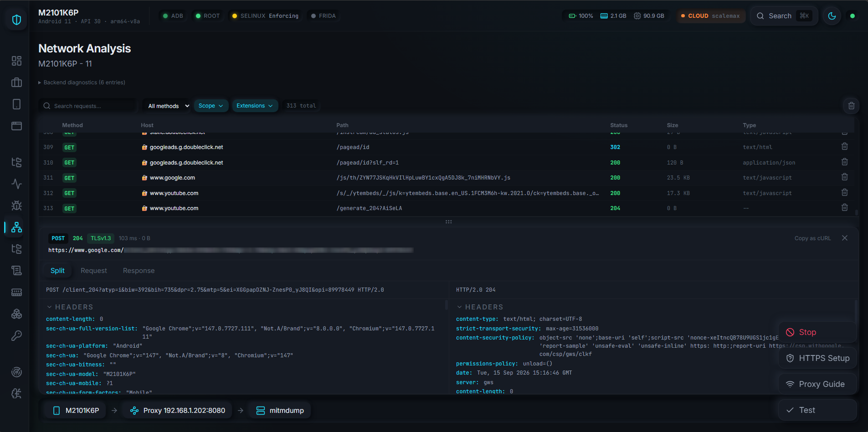Screen dimensions: 868x432
Task: Click the shield logo in the sidebar
Action: click(16, 20)
